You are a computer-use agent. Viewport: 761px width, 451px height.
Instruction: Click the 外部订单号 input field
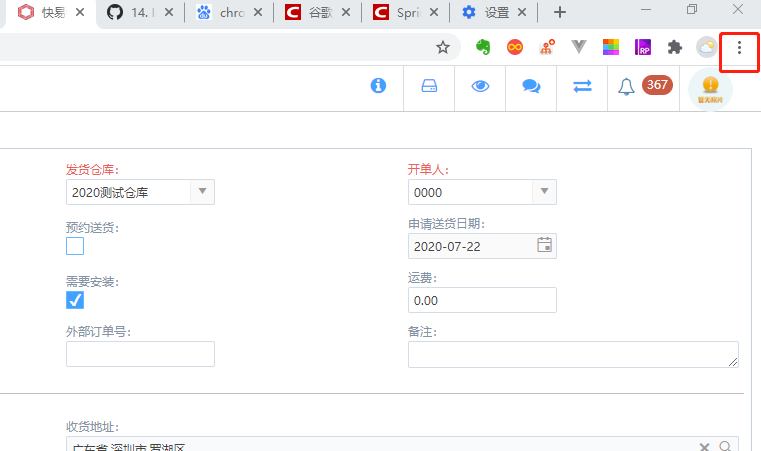(140, 354)
